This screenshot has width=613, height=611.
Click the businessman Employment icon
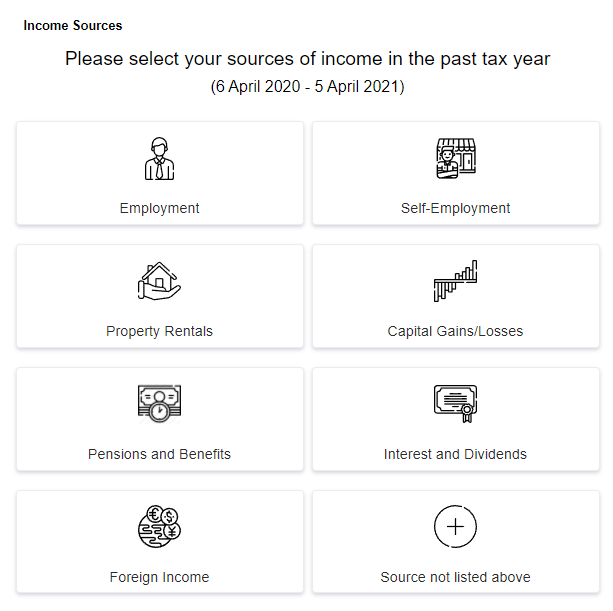(x=160, y=158)
